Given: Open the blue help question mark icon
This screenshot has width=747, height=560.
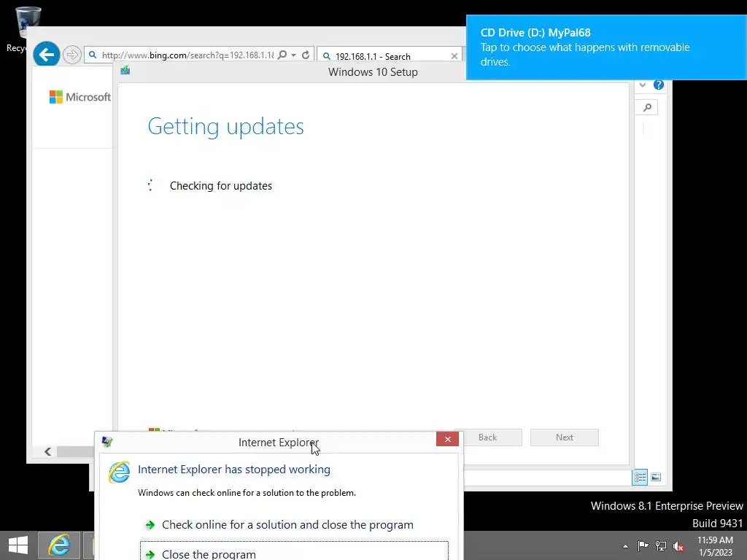Looking at the screenshot, I should [x=659, y=85].
